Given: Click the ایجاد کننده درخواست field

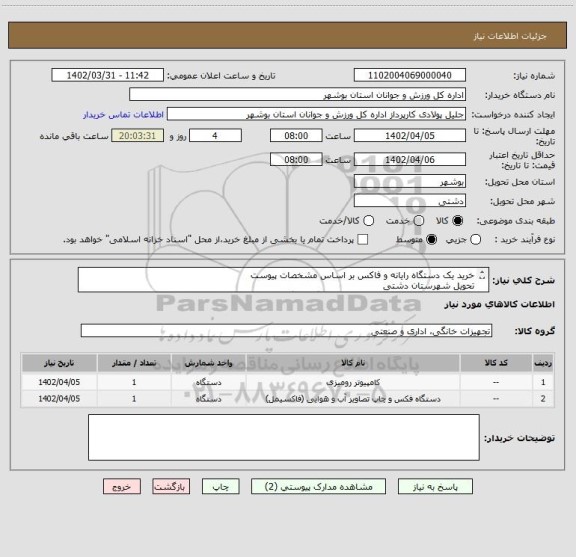Looking at the screenshot, I should pos(316,115).
